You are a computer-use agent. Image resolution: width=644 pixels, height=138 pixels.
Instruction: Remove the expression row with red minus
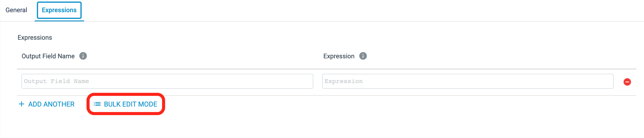[627, 82]
